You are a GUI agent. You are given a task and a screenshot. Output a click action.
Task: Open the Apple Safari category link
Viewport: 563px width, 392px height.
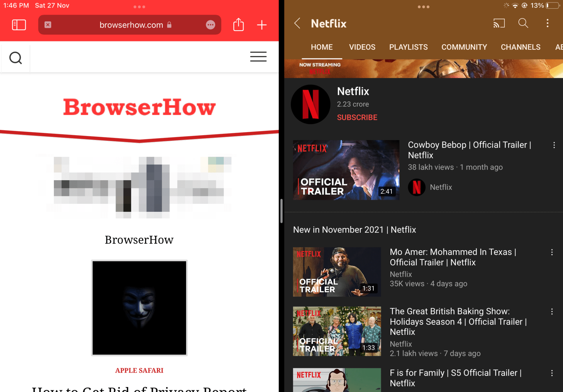tap(139, 370)
